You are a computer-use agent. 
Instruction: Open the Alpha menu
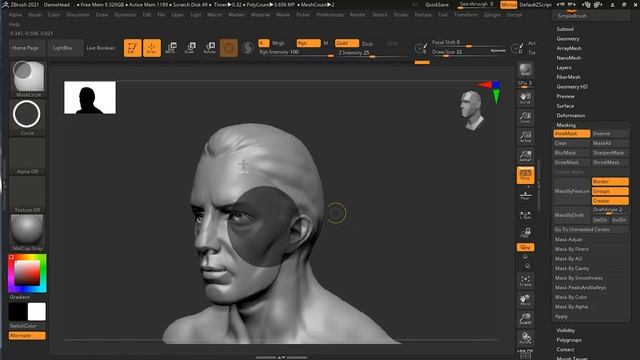point(15,15)
